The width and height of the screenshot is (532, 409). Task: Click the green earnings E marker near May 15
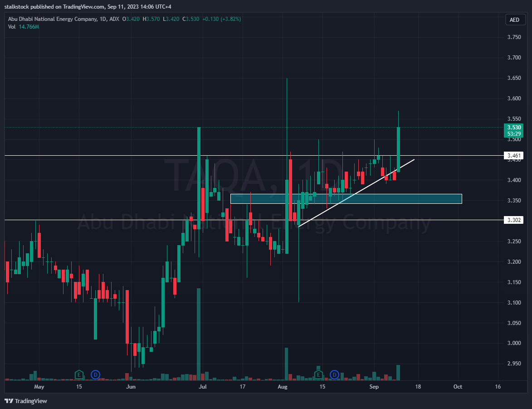click(79, 375)
